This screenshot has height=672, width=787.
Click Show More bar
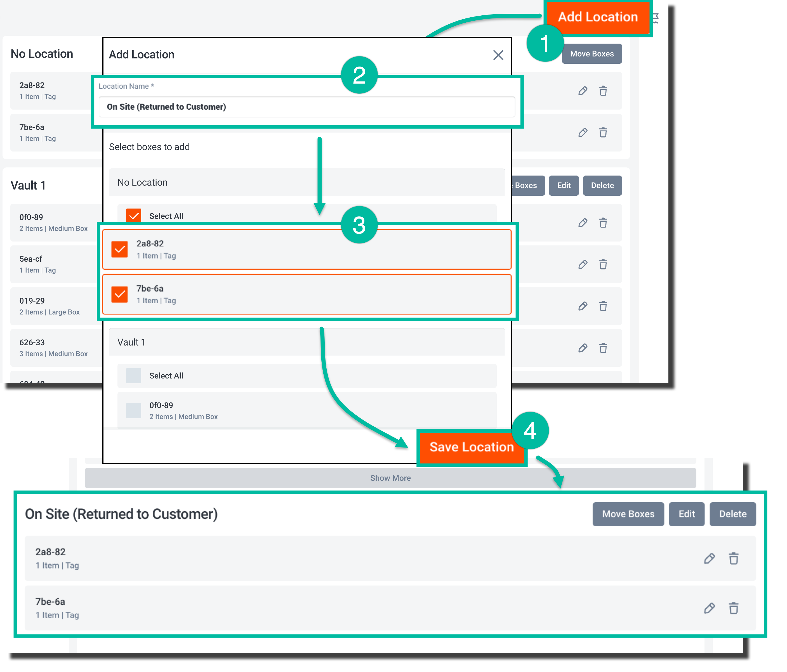tap(390, 478)
